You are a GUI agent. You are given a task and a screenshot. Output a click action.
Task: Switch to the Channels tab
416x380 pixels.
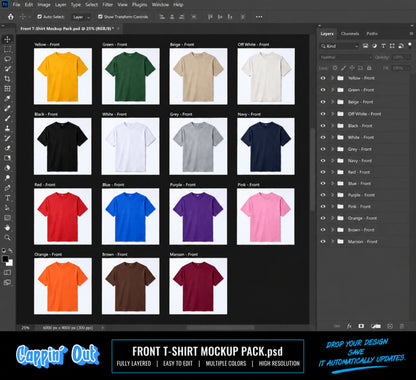point(350,34)
